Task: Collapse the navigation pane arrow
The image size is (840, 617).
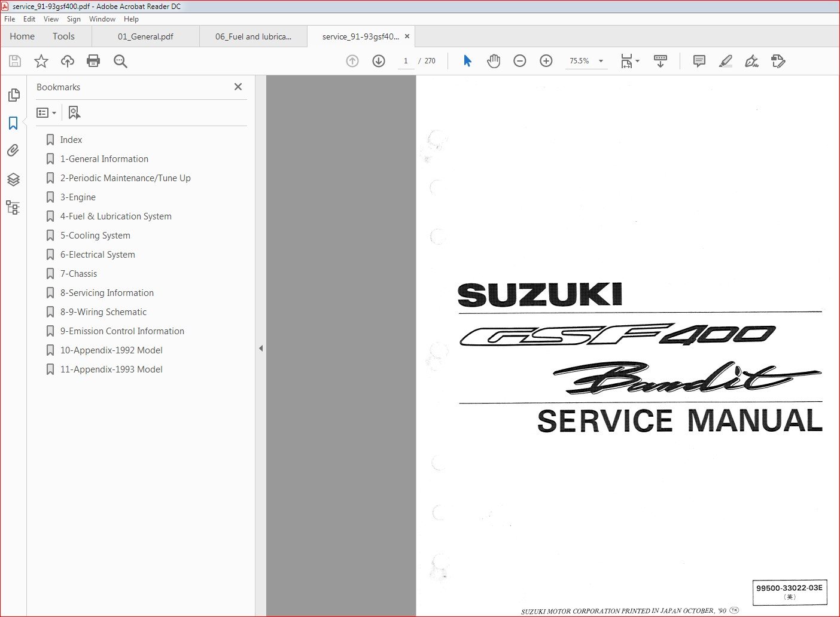Action: (x=261, y=348)
